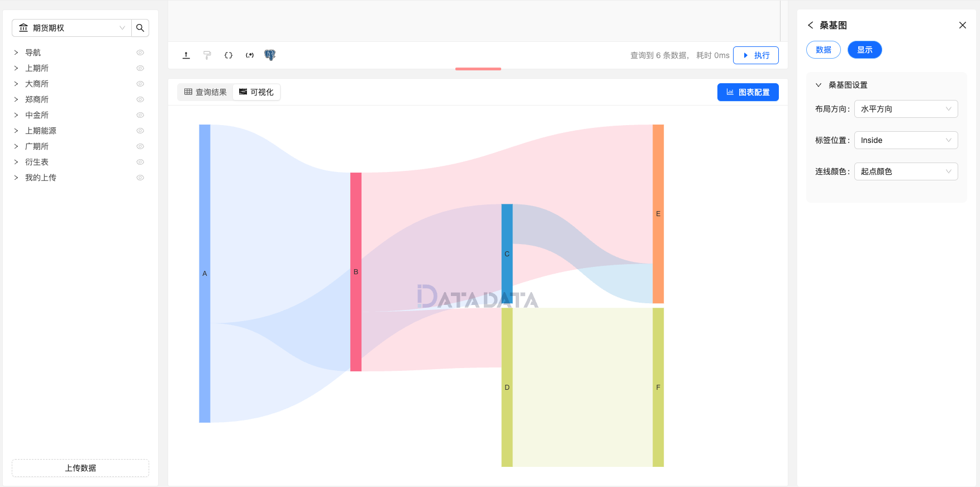The image size is (980, 487).
Task: Click the paint roller format icon
Action: coord(207,55)
